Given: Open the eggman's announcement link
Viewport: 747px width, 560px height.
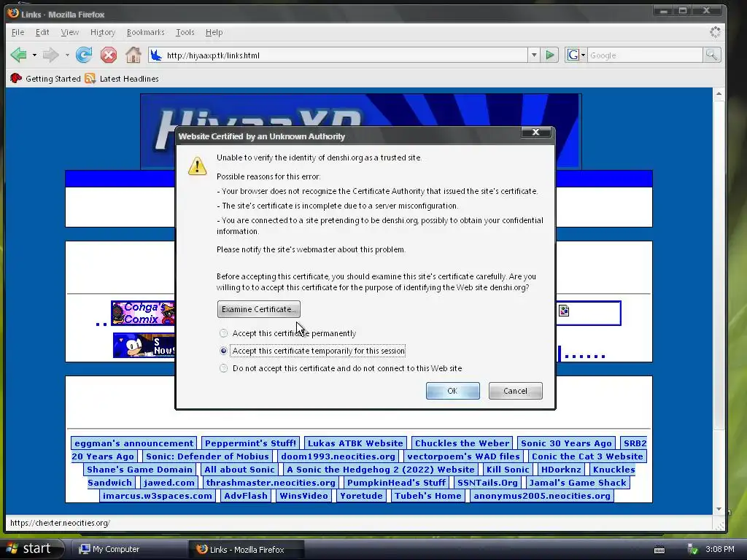Looking at the screenshot, I should click(134, 443).
